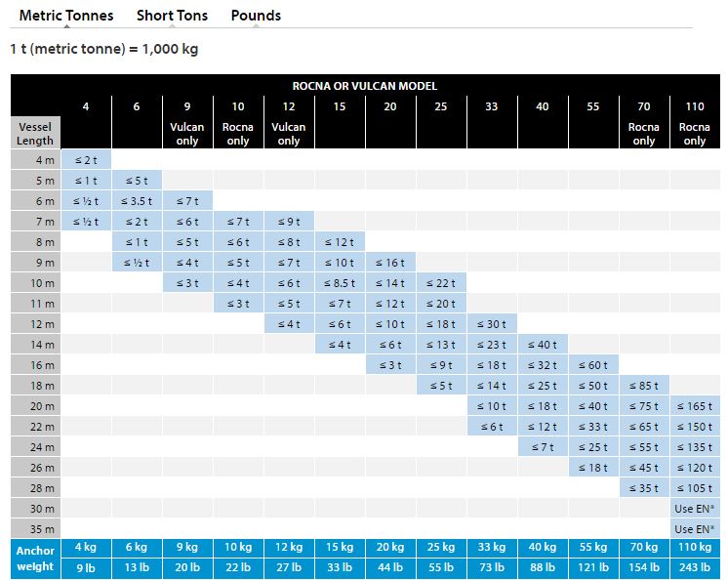The height and width of the screenshot is (580, 728).
Task: Click the '≤ 3.5 t' cell
Action: [137, 201]
